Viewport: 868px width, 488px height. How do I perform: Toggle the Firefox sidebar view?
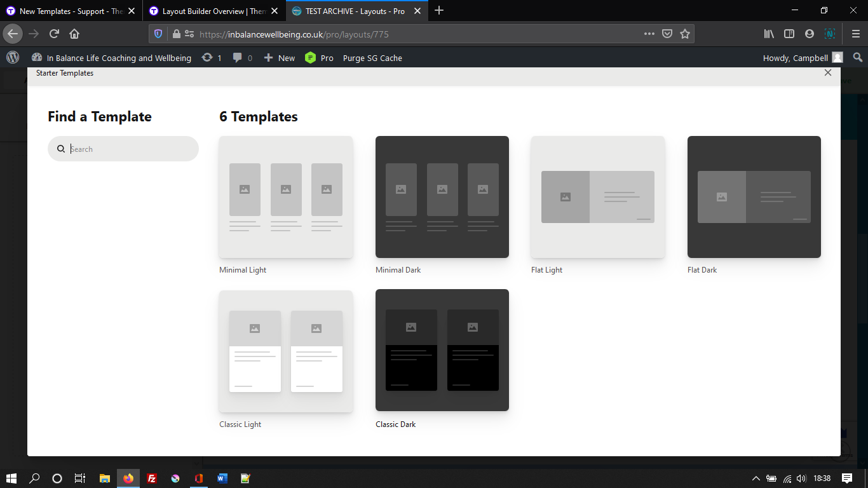pos(789,34)
